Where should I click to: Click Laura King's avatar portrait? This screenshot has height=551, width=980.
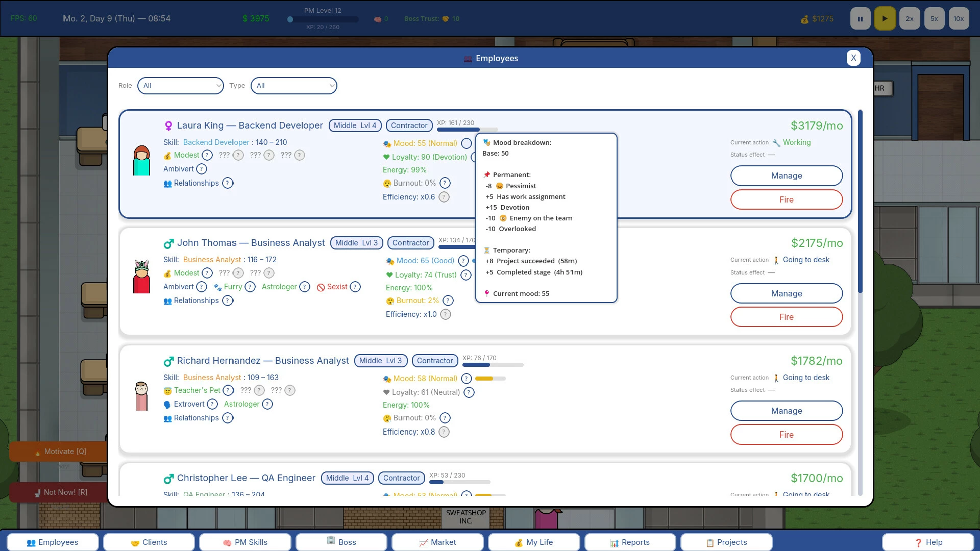coord(141,160)
